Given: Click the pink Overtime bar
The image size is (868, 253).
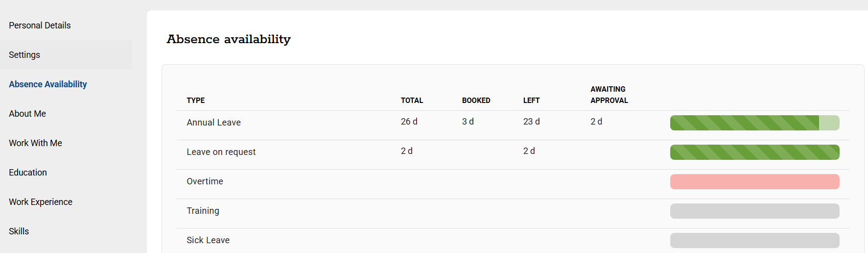Looking at the screenshot, I should coord(754,182).
